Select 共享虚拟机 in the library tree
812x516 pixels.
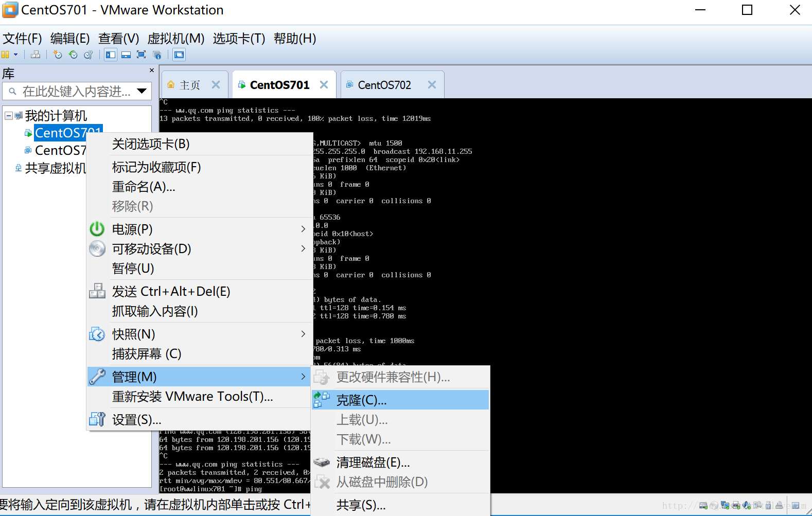[x=56, y=168]
